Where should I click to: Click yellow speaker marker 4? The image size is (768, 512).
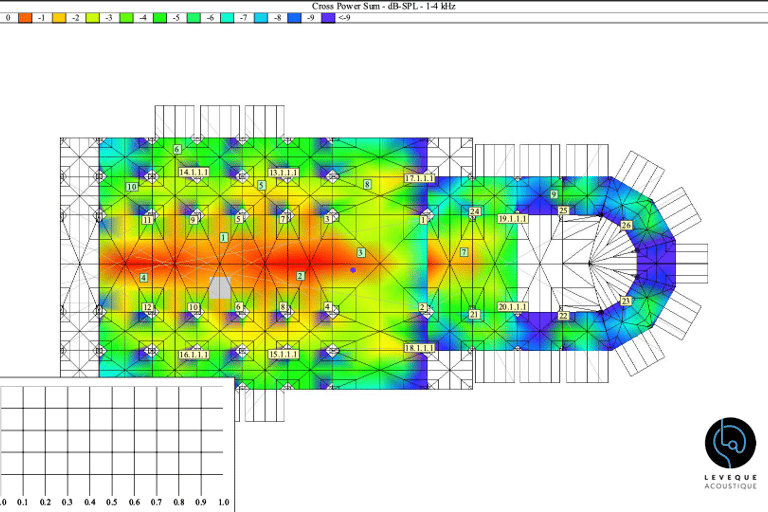pyautogui.click(x=327, y=306)
